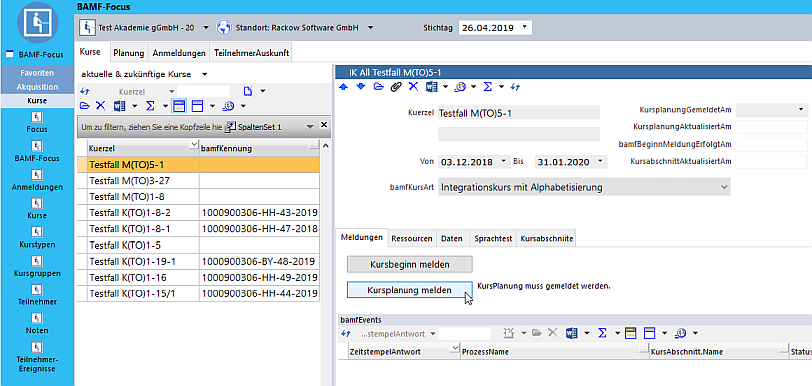The image size is (812, 386).
Task: Click Word export icon in course list toolbar
Action: point(120,106)
